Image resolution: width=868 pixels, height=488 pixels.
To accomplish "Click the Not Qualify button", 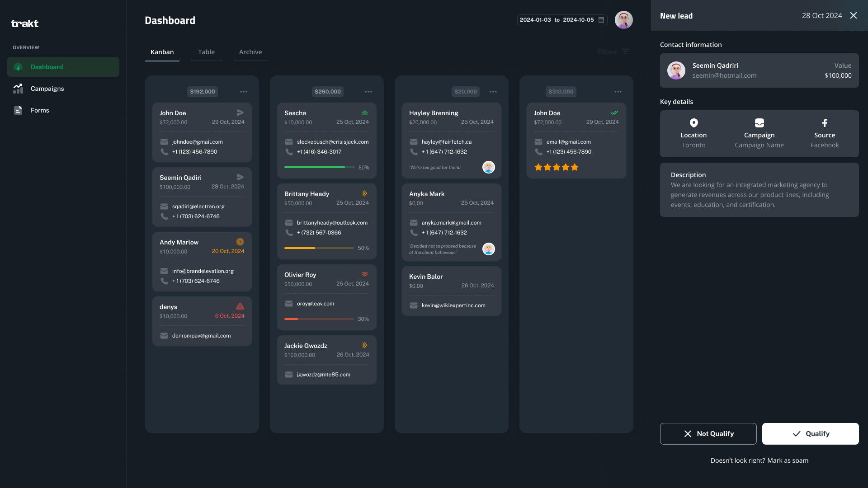I will tap(708, 434).
